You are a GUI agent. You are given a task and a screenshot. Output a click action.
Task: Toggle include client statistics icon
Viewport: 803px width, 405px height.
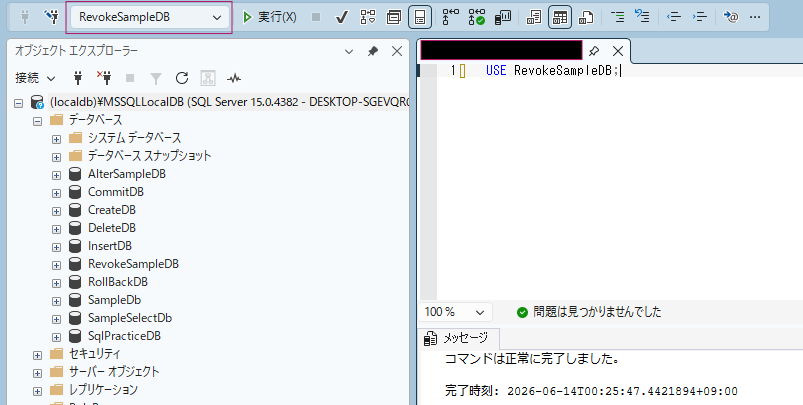click(x=503, y=17)
